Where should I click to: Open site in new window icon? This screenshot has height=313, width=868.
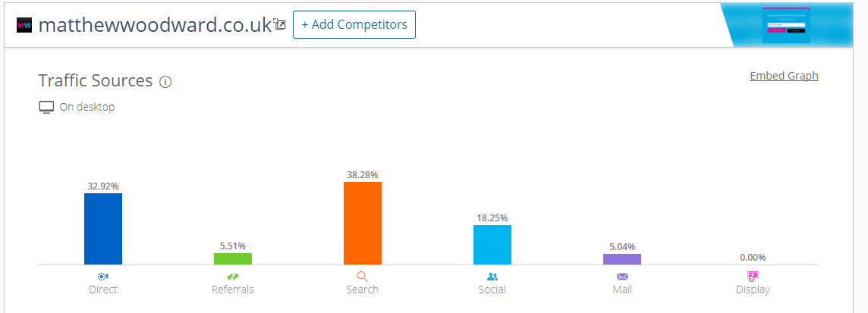click(281, 25)
